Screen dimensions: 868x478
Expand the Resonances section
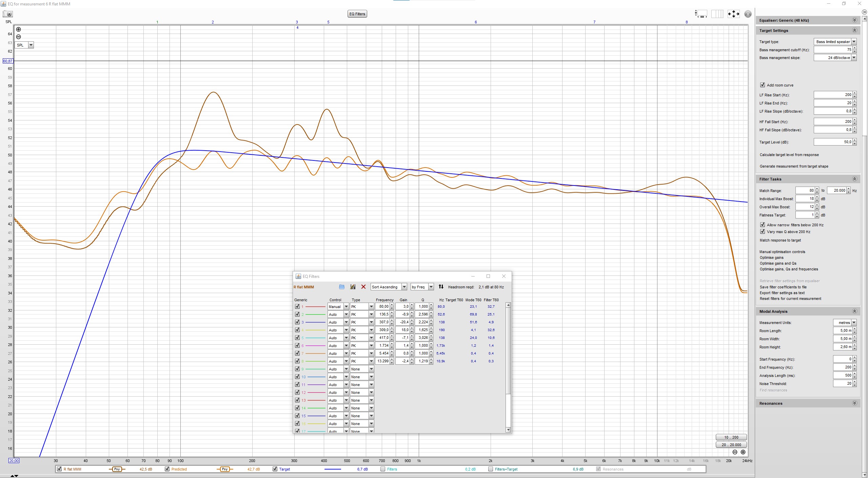[854, 403]
